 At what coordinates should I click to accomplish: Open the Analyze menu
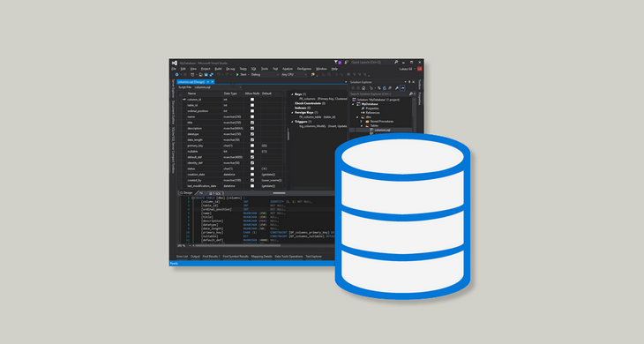coord(288,69)
